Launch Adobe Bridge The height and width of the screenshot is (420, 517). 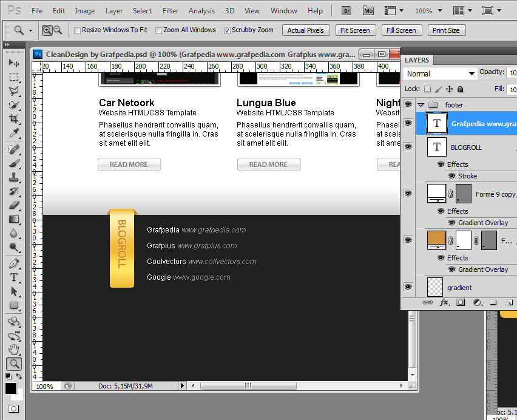[346, 11]
